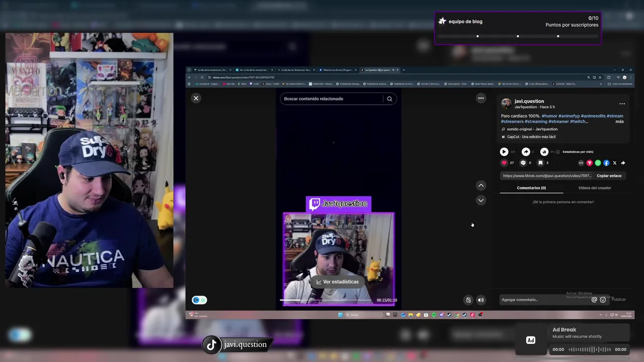644x362 pixels.
Task: Open the post options three-dot menu
Action: tap(622, 104)
